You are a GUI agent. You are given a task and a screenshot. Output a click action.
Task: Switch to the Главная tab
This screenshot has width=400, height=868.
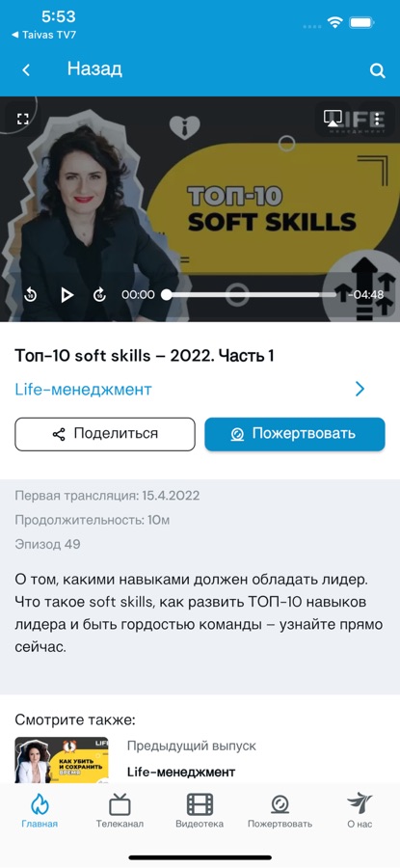(40, 810)
